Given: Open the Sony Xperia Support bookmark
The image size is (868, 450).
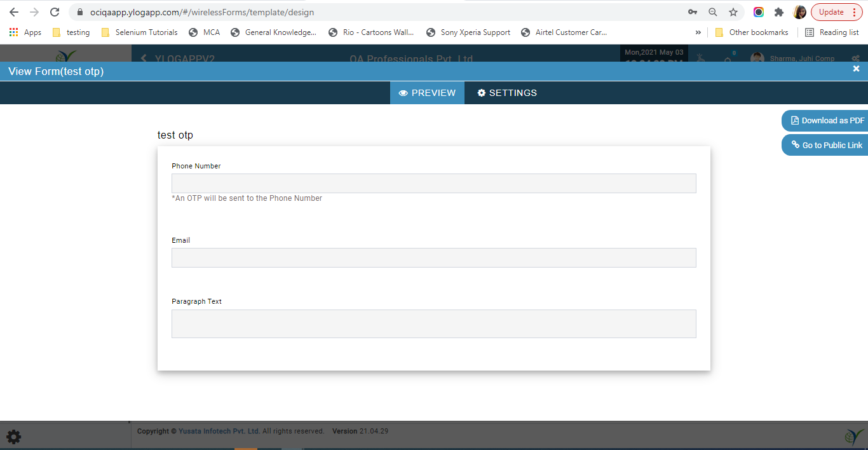Looking at the screenshot, I should (468, 32).
